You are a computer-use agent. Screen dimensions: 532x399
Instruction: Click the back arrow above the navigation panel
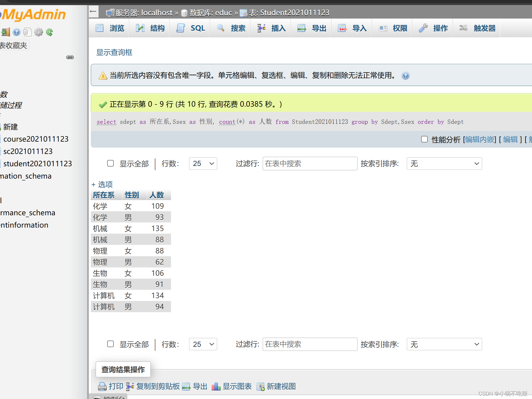click(93, 11)
